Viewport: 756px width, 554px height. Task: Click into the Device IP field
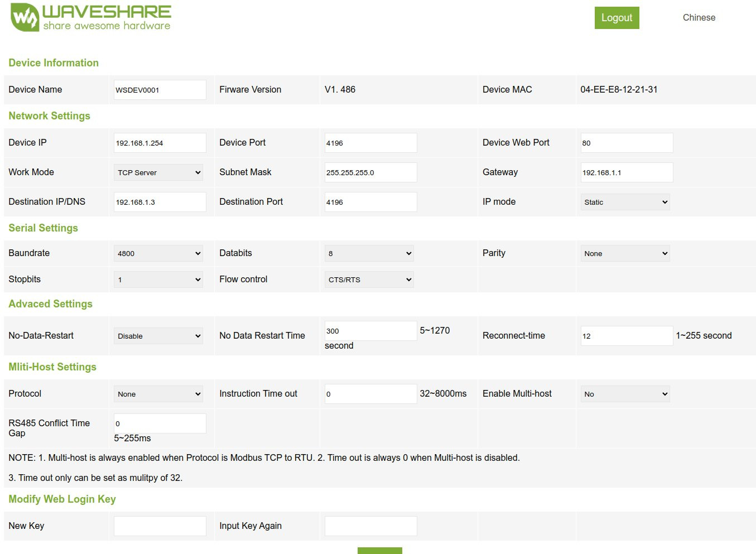click(x=160, y=143)
